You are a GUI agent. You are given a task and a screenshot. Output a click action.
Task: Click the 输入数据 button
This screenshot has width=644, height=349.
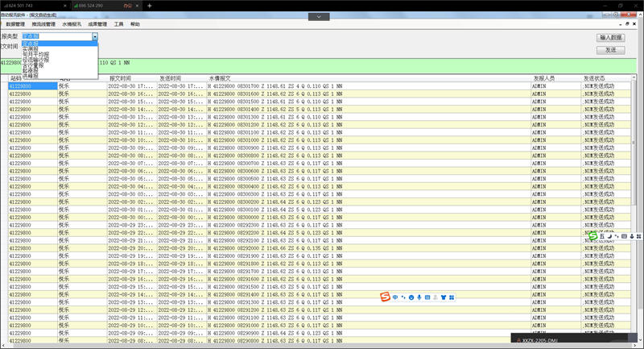(x=611, y=37)
